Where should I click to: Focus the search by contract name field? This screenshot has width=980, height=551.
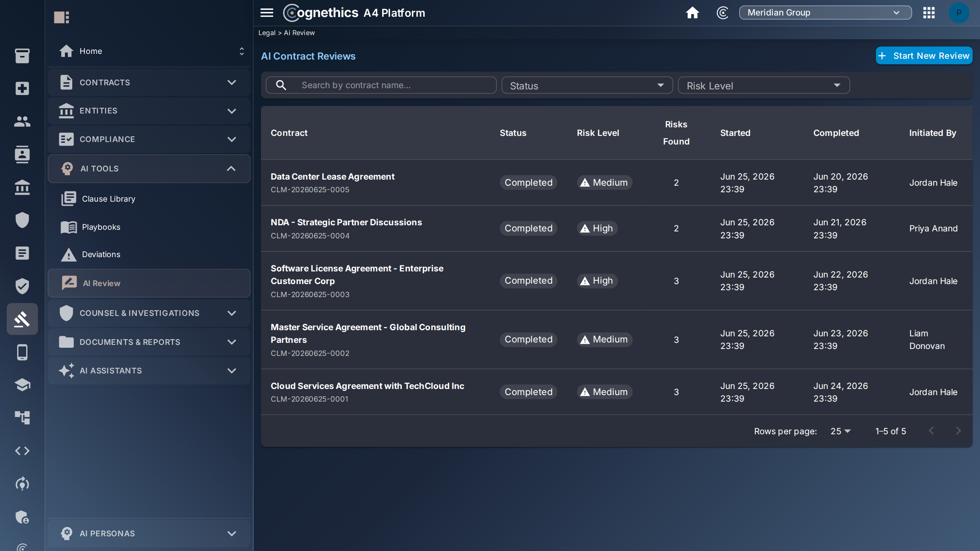tap(381, 85)
